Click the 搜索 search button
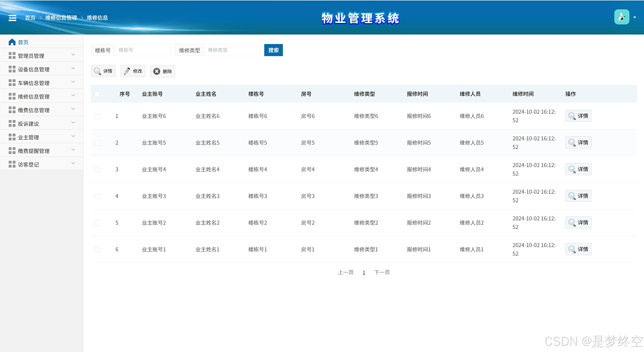Image resolution: width=644 pixels, height=352 pixels. pyautogui.click(x=273, y=50)
